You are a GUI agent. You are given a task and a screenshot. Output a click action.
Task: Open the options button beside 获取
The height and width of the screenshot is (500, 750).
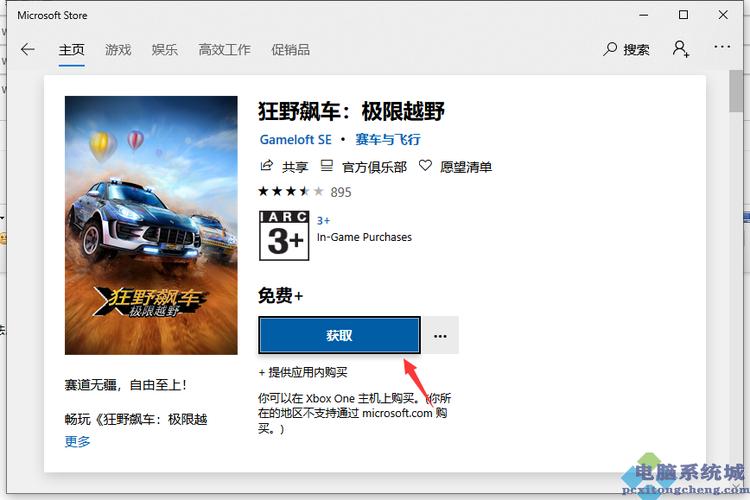[440, 335]
